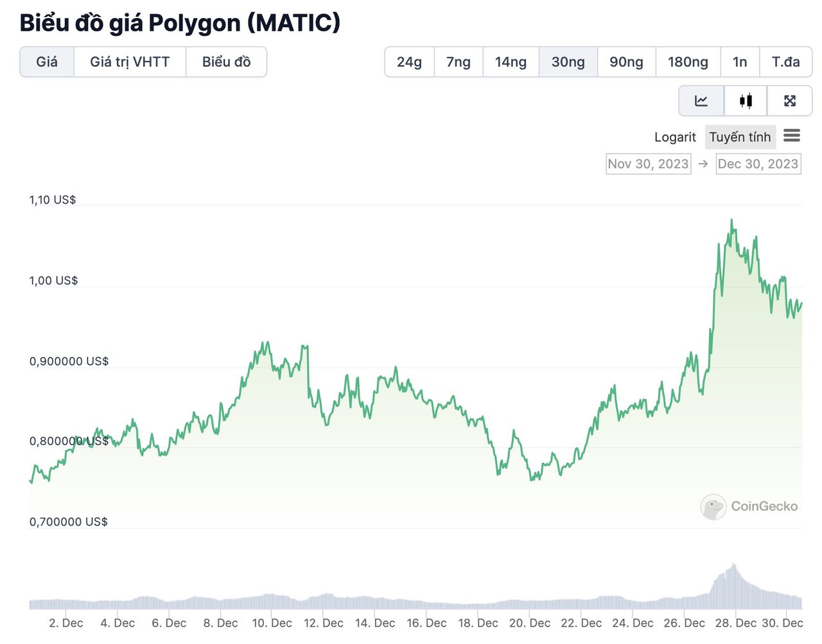
Task: Click the 1,10 US$ axis label
Action: pos(53,200)
